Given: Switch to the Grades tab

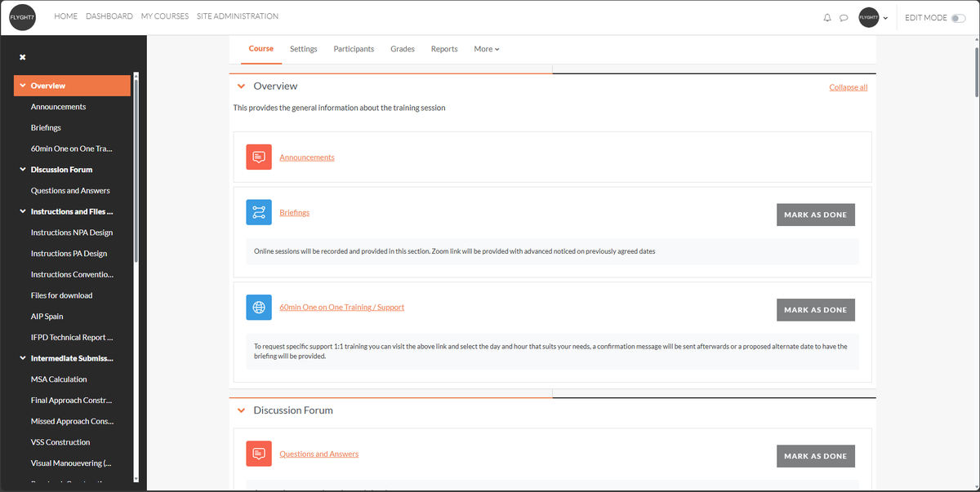Looking at the screenshot, I should (403, 49).
